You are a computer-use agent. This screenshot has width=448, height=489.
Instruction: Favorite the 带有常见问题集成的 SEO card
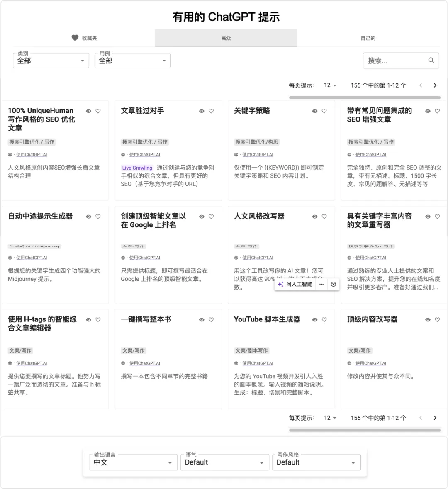tap(437, 111)
